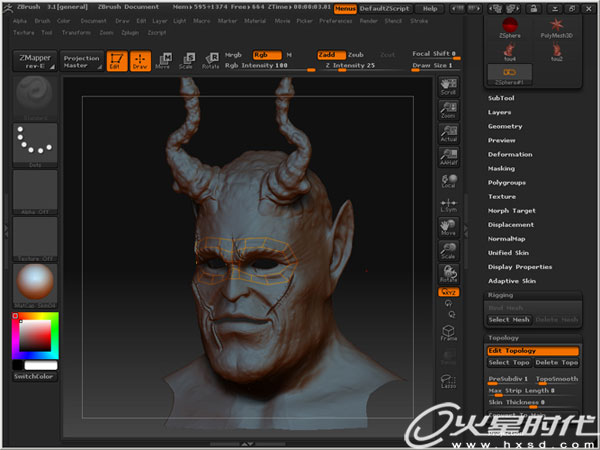This screenshot has width=600, height=450.
Task: Open the Standard brush picker thumbnail
Action: (35, 98)
